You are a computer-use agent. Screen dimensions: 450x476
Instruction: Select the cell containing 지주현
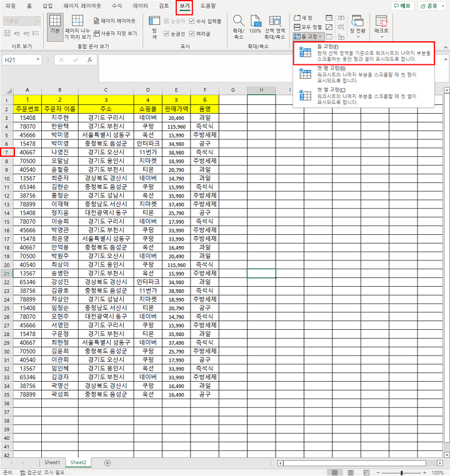click(60, 117)
